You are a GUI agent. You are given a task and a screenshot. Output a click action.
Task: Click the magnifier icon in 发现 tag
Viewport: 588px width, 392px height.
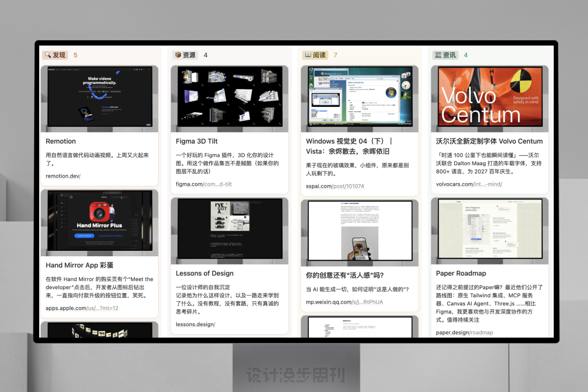48,55
